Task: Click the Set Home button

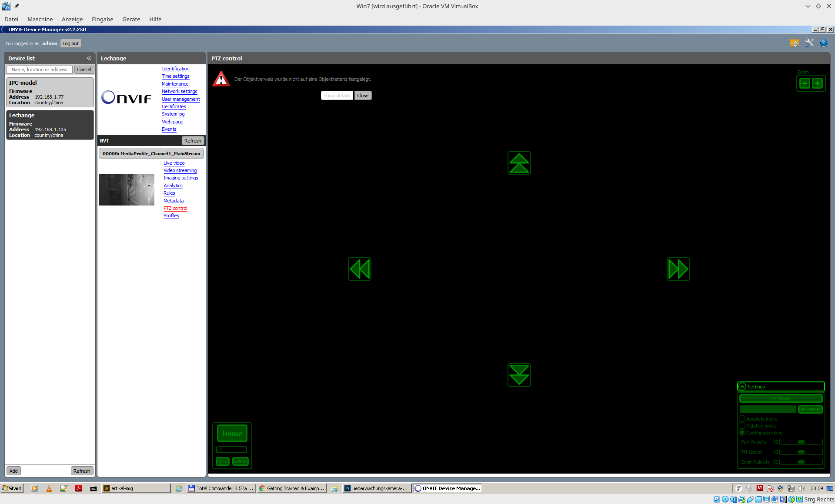Action: tap(781, 398)
